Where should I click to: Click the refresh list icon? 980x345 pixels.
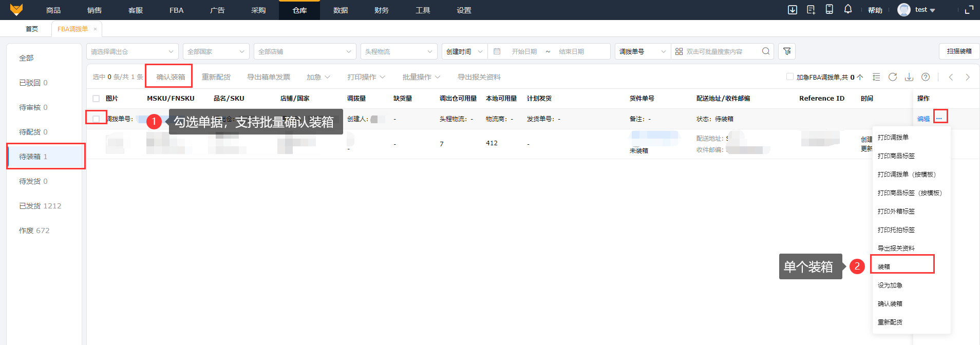pyautogui.click(x=893, y=77)
